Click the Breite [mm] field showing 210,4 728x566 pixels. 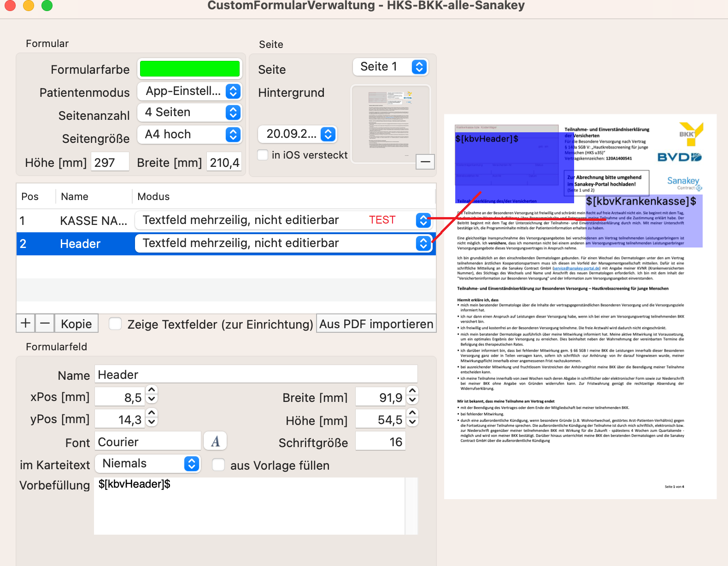pos(224,162)
